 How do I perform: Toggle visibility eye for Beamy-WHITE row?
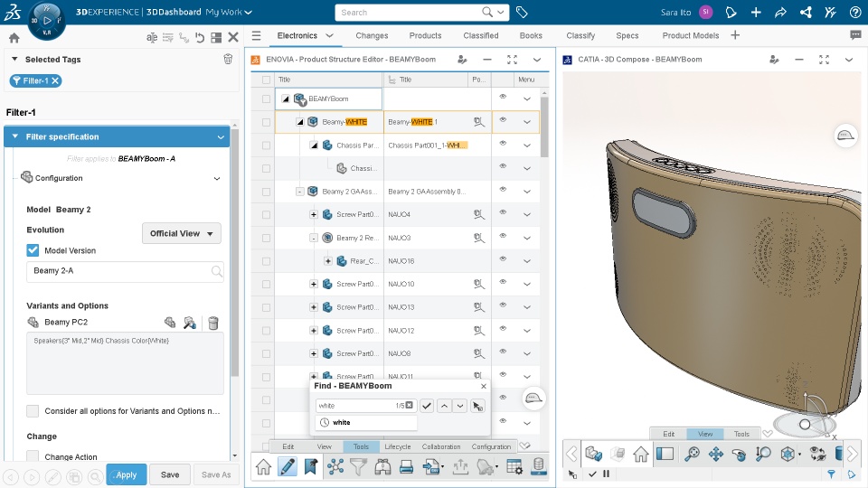(503, 119)
